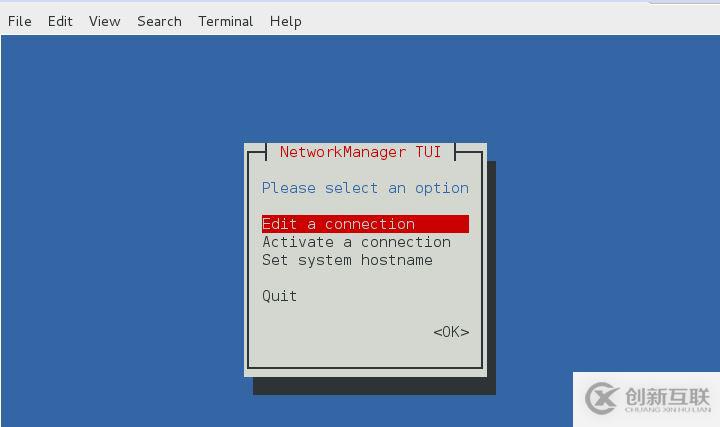Click the watermark logo icon at bottom right
This screenshot has width=720, height=427.
[x=602, y=397]
